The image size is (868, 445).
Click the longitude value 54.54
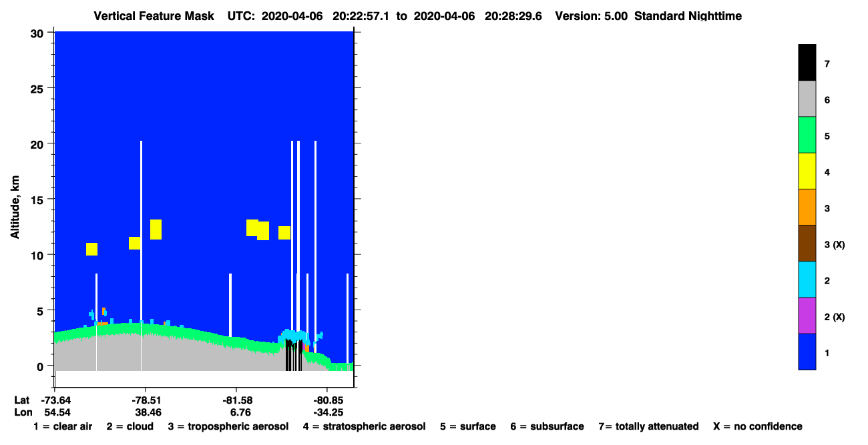pyautogui.click(x=56, y=412)
